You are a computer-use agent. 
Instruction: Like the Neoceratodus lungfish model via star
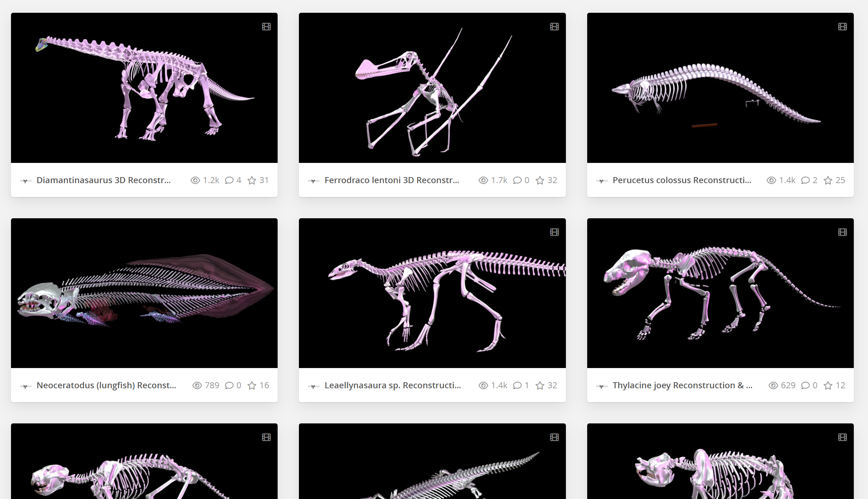click(252, 385)
